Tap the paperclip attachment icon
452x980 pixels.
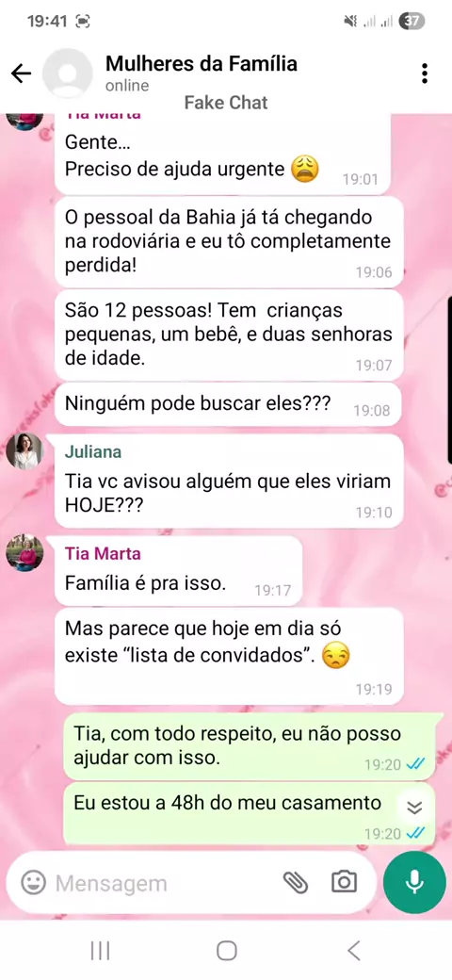tap(296, 882)
